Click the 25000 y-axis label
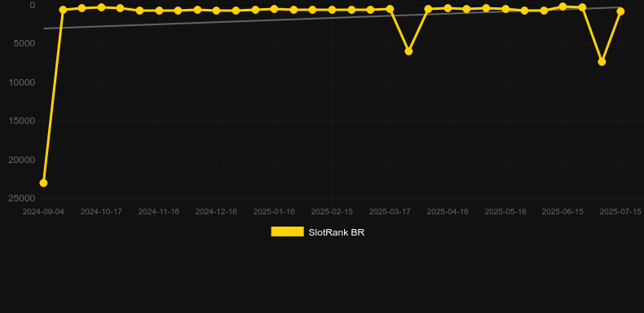The image size is (644, 313). 22,198
